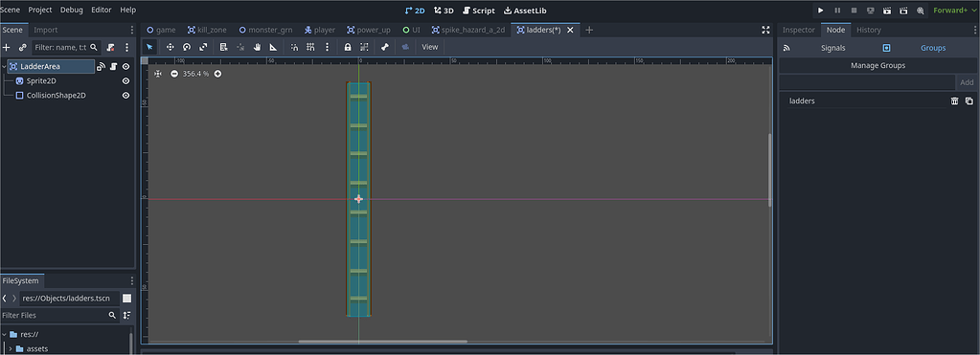Click the Remote Debug icon

click(870, 11)
